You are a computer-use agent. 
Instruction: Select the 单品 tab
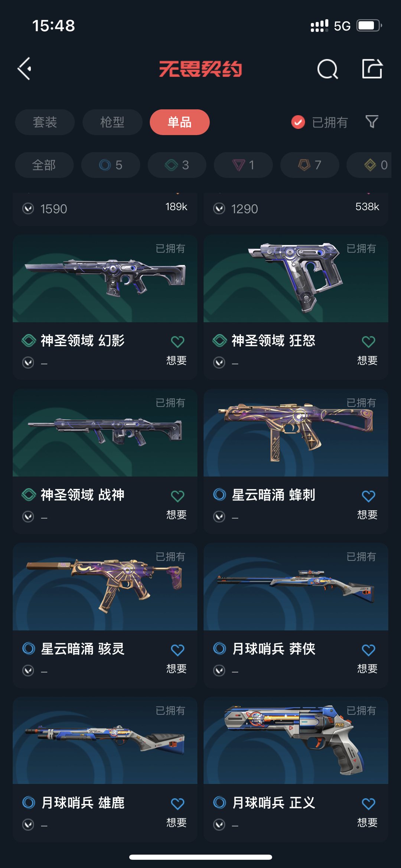pos(180,122)
